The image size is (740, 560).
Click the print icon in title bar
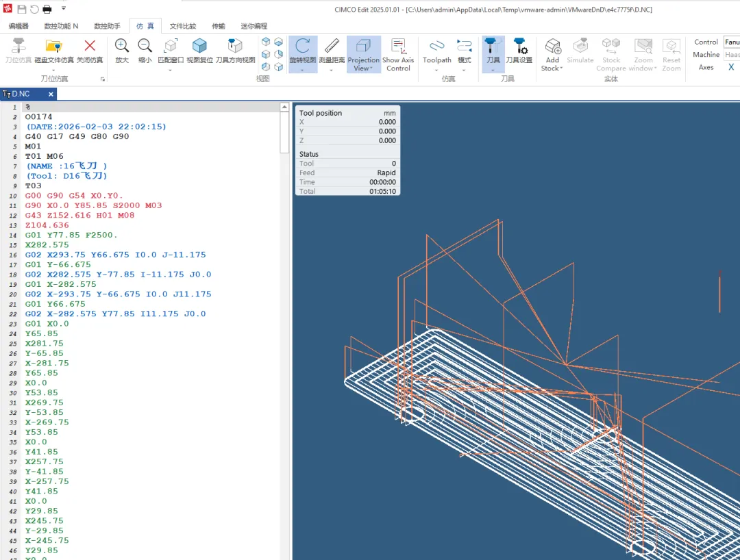(47, 9)
